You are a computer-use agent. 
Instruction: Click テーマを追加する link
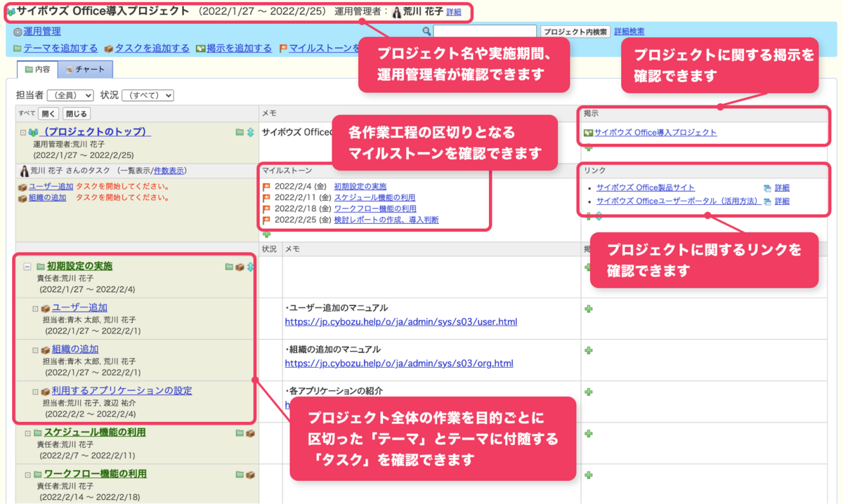60,48
